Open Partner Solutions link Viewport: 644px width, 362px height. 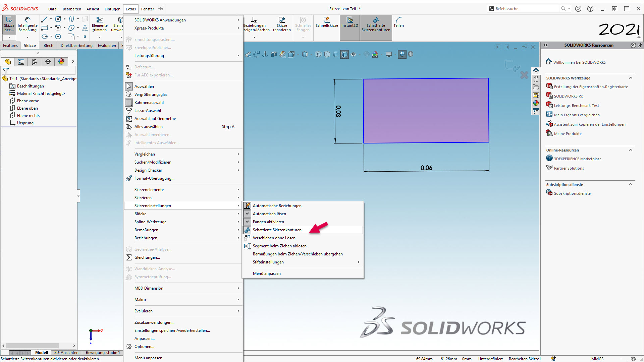[569, 168]
